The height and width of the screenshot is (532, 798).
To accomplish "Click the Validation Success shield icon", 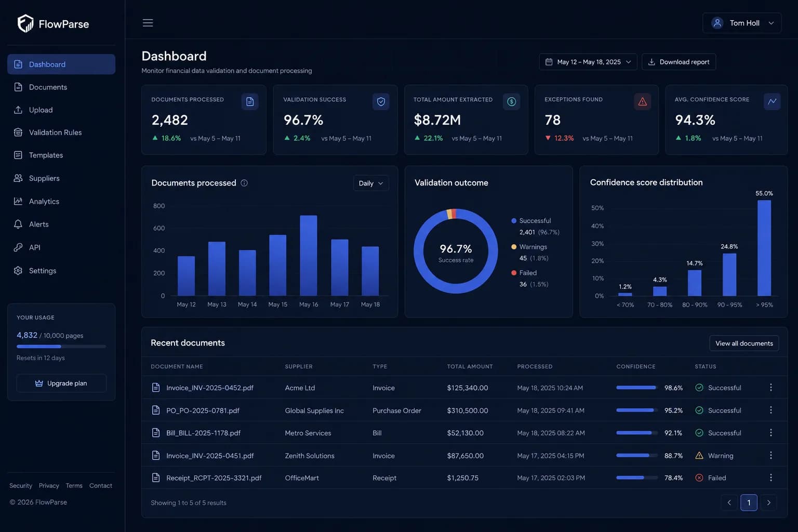I will click(x=381, y=102).
